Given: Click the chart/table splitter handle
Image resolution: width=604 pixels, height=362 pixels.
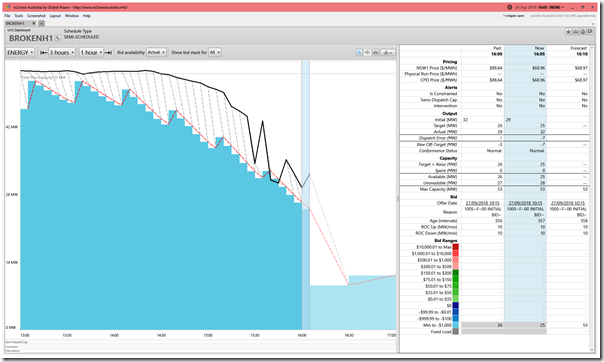Looking at the screenshot, I should (x=398, y=198).
